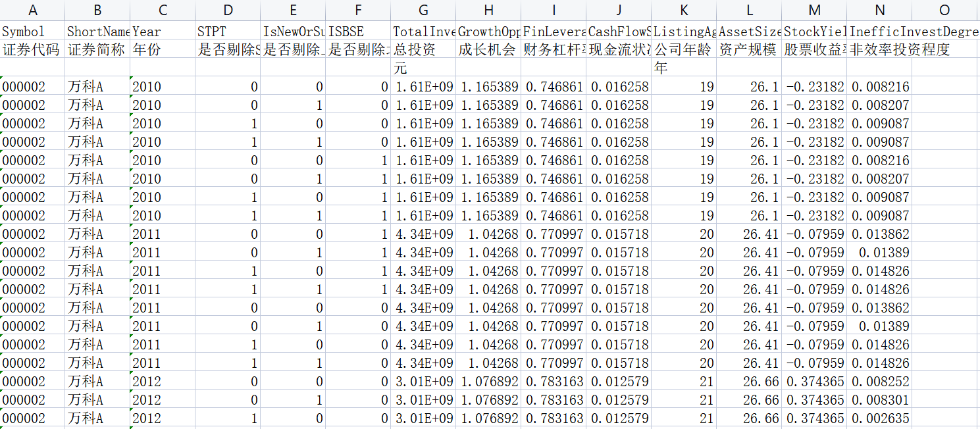Select column O header

(x=945, y=10)
